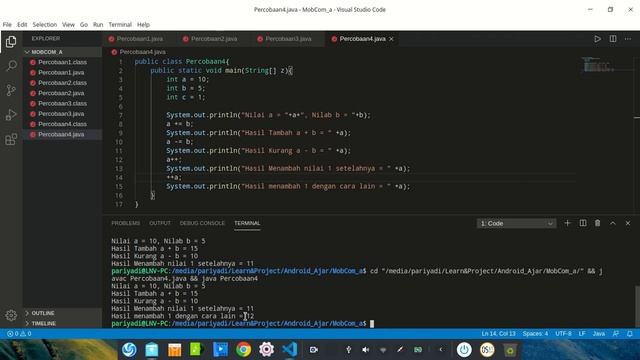The width and height of the screenshot is (640, 360).
Task: Open the Run and Debug view
Action: [11, 115]
